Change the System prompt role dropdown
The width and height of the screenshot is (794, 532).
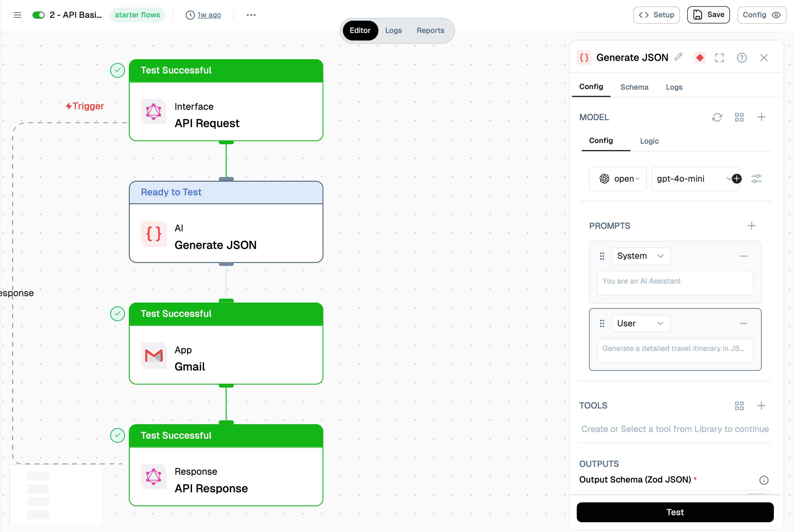tap(641, 256)
